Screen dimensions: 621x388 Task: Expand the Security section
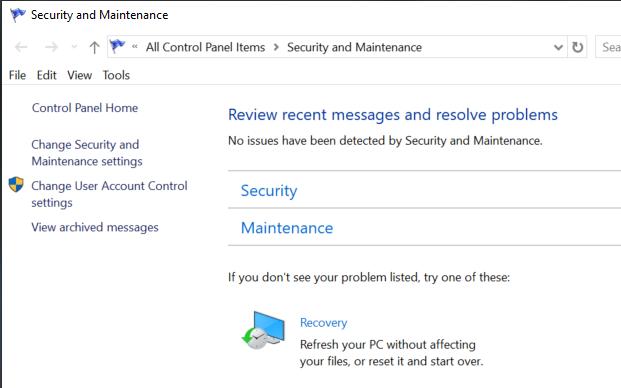tap(269, 190)
